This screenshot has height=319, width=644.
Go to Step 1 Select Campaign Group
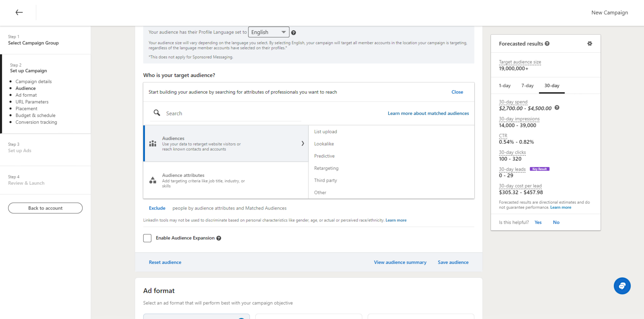pyautogui.click(x=33, y=40)
